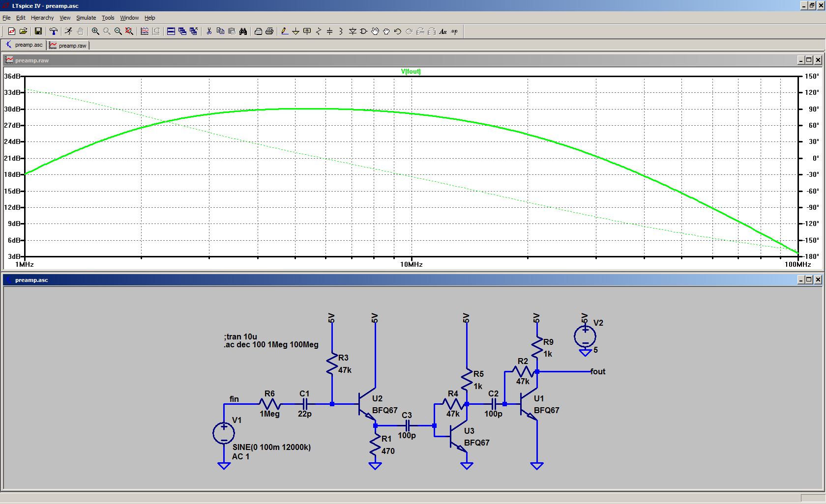This screenshot has width=826, height=504.
Task: Click the New Schematic icon
Action: click(x=12, y=31)
